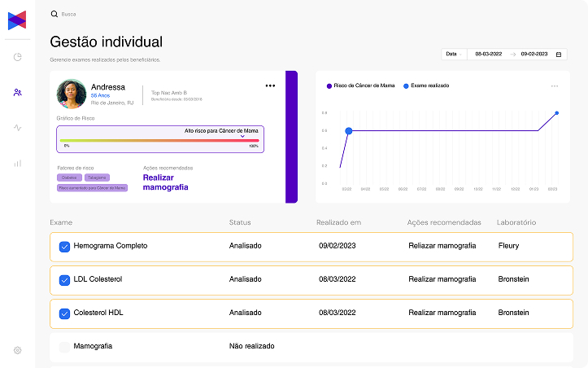The width and height of the screenshot is (588, 368).
Task: Open the chart options three-dot menu
Action: 555,85
